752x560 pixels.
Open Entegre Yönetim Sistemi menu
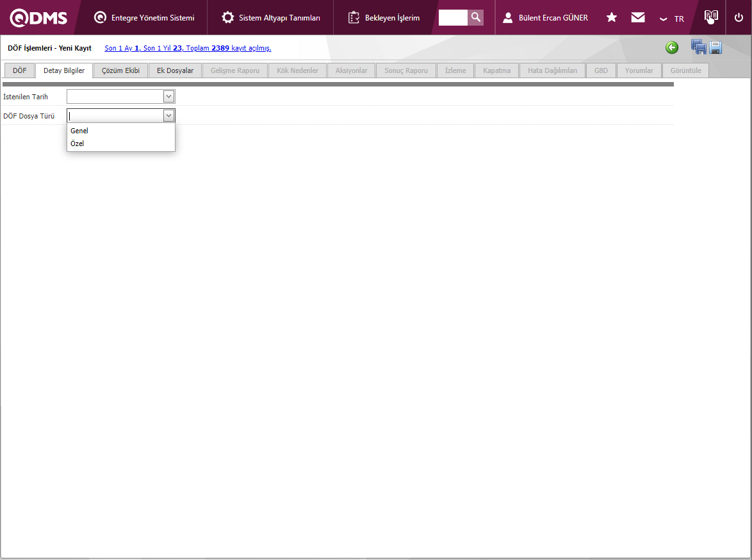point(144,18)
